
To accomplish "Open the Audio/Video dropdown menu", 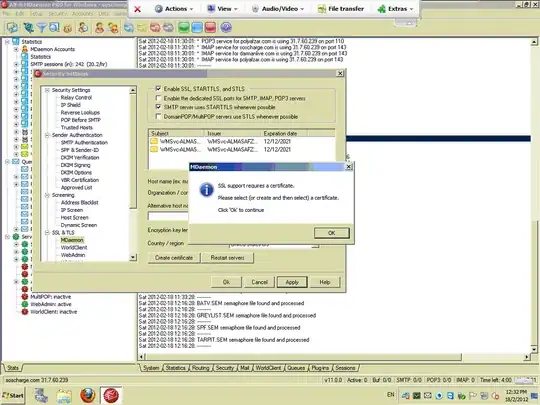I will tap(278, 9).
